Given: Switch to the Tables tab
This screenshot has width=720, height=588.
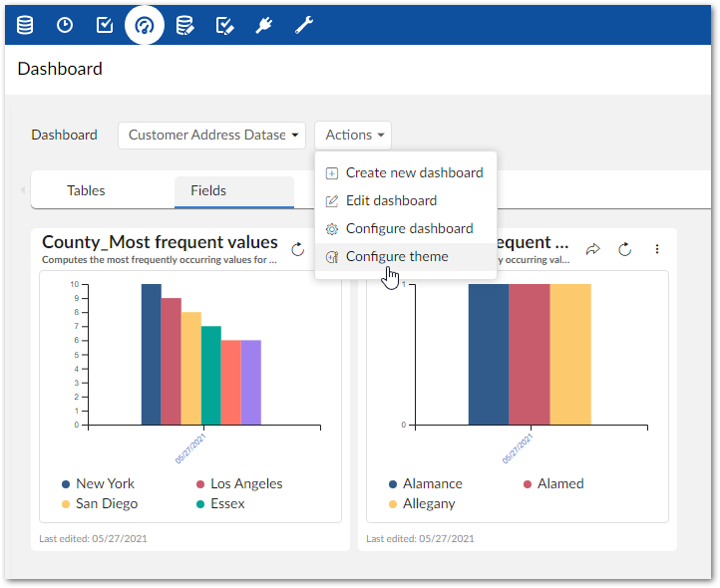Looking at the screenshot, I should pos(86,190).
